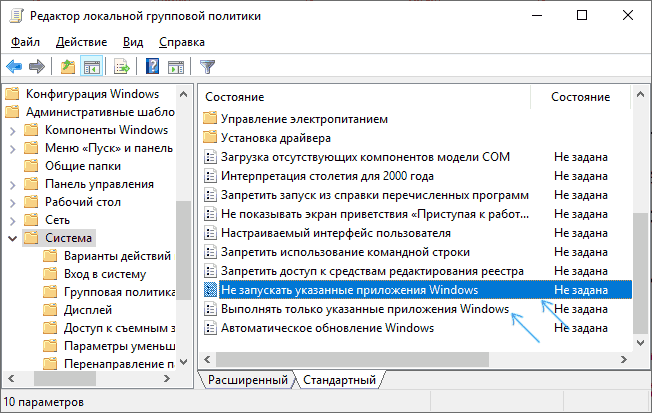Click icon of Настраиваемый интерфейс пользователя policy
This screenshot has height=413, width=652.
(x=210, y=233)
